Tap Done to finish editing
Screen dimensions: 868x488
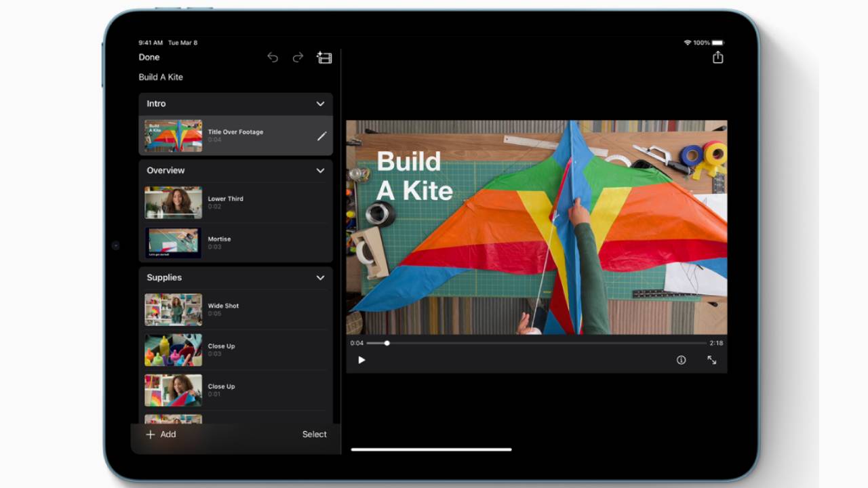pos(149,58)
